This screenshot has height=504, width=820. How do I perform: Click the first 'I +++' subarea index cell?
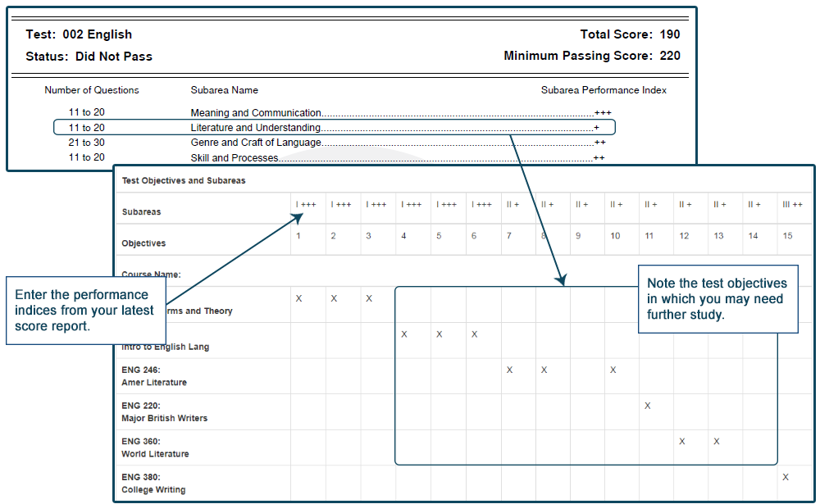coord(306,205)
